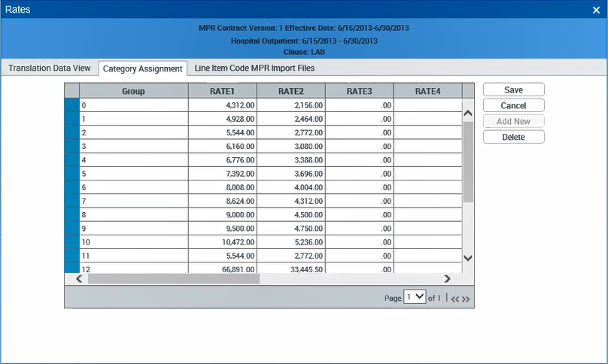Click the RATE4 column header
This screenshot has width=608, height=364.
tap(428, 91)
